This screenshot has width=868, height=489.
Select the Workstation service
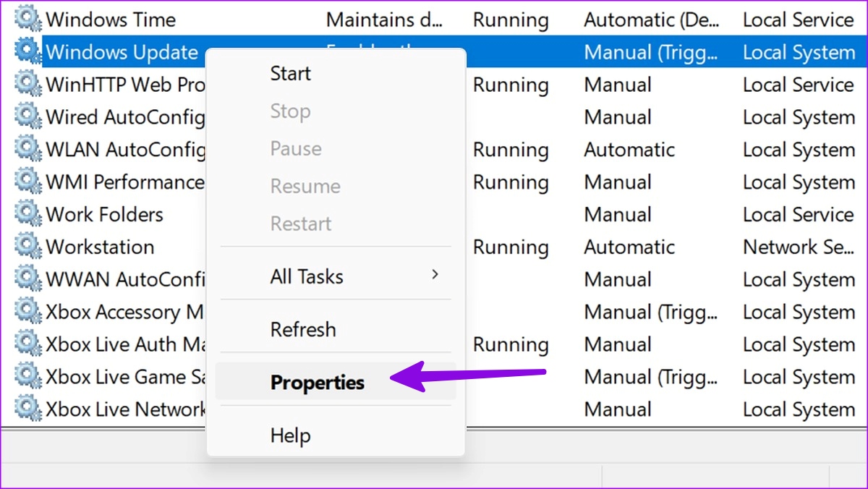(x=100, y=247)
